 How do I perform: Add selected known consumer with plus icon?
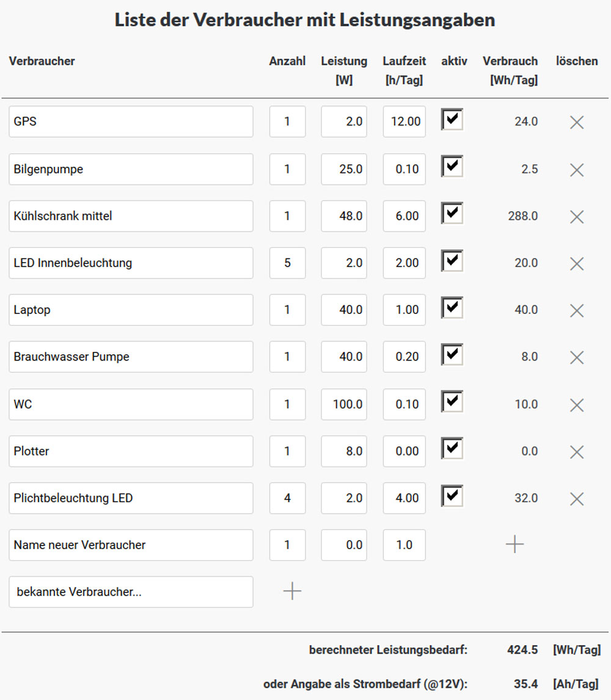(292, 591)
